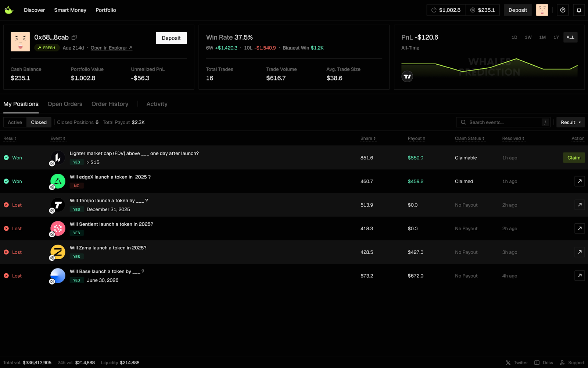Click the user avatar in top bar
588x368 pixels.
pyautogui.click(x=542, y=10)
